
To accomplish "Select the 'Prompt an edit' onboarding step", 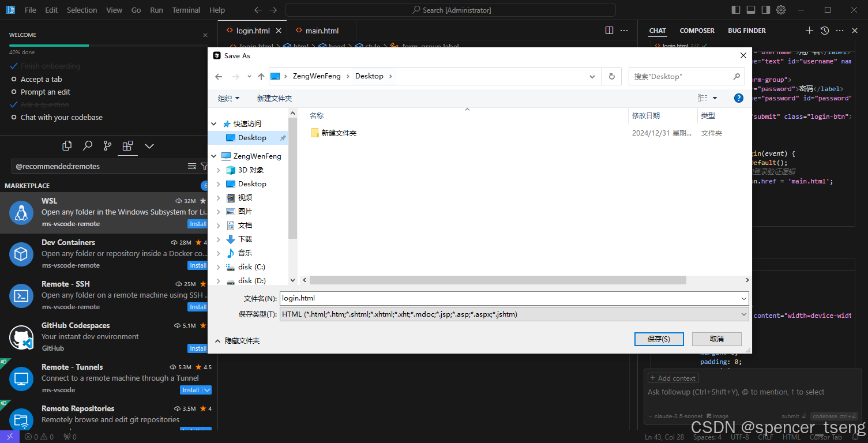I will (46, 92).
